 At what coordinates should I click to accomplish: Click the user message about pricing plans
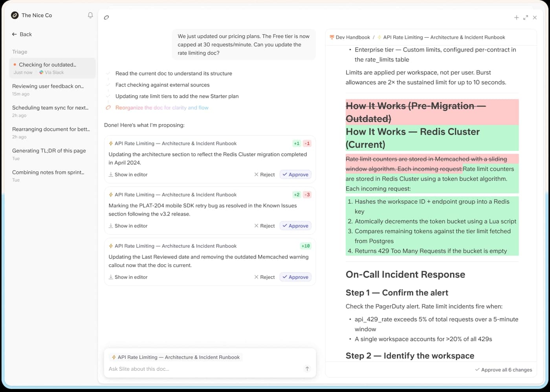click(x=244, y=44)
